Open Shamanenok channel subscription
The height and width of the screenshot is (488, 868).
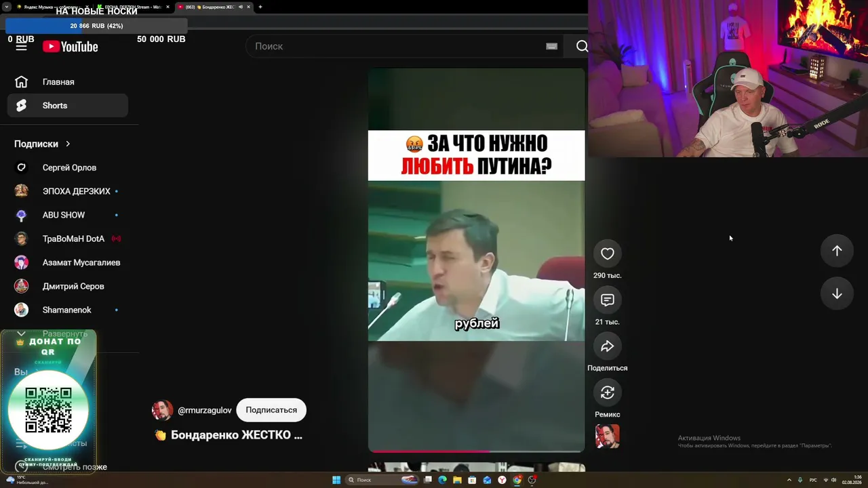(x=68, y=310)
